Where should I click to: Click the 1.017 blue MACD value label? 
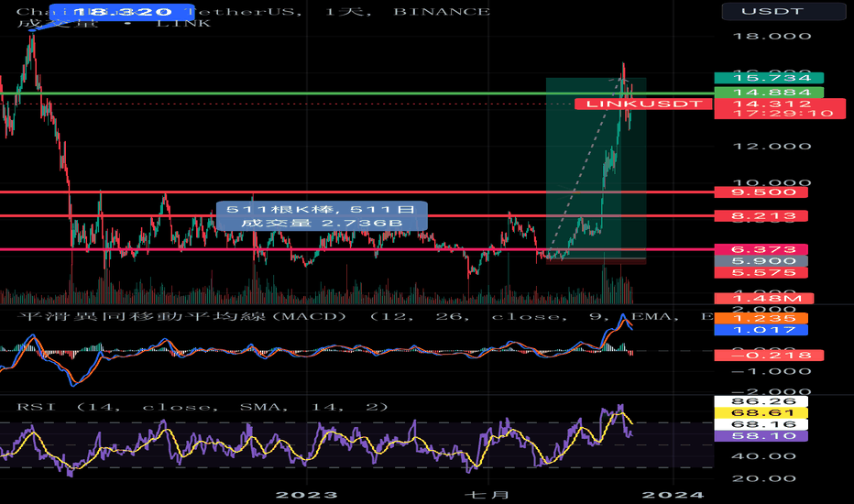click(761, 330)
